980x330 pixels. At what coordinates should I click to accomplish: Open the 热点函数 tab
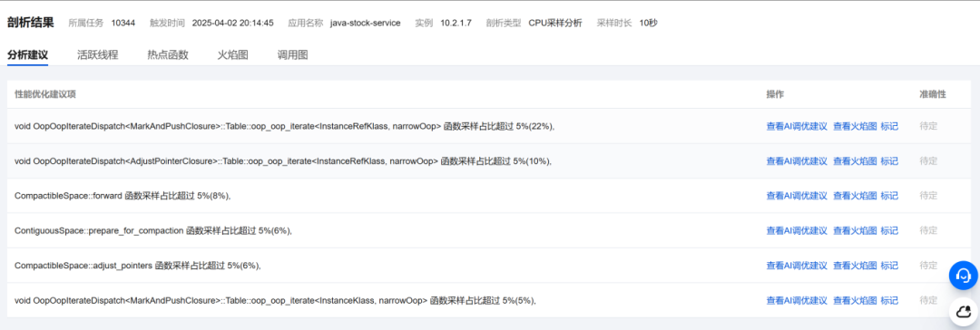tap(168, 54)
